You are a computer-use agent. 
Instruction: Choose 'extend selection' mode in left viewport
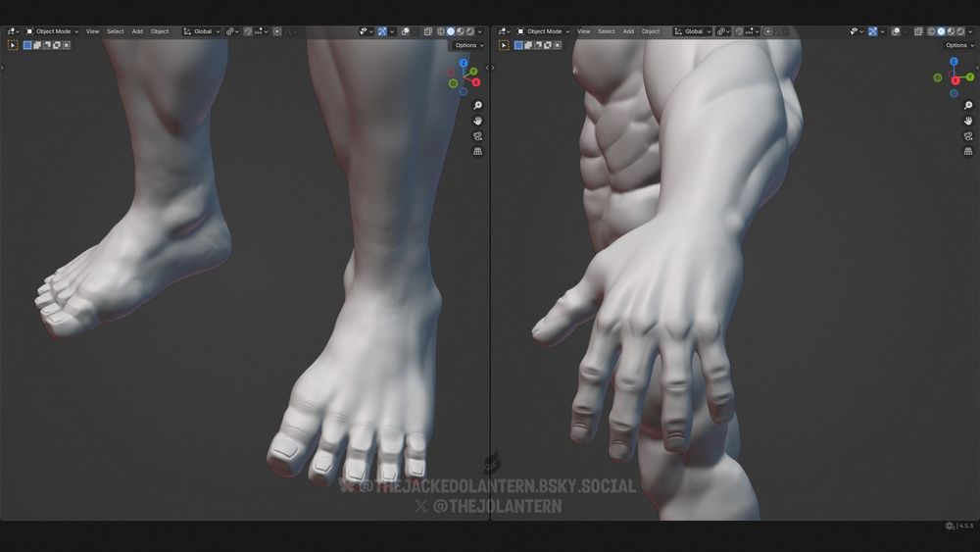37,45
